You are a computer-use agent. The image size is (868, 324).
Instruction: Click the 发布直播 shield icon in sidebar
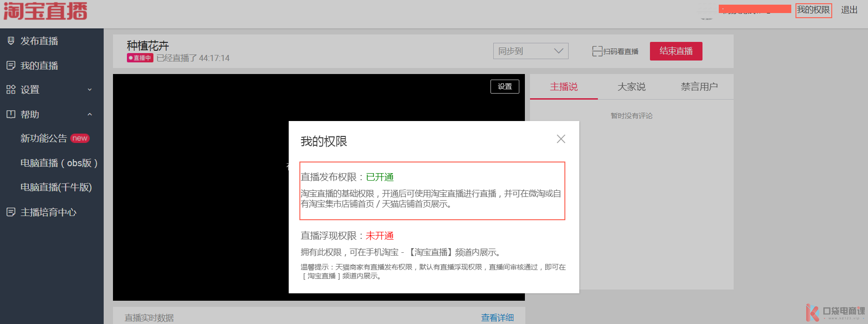click(11, 41)
